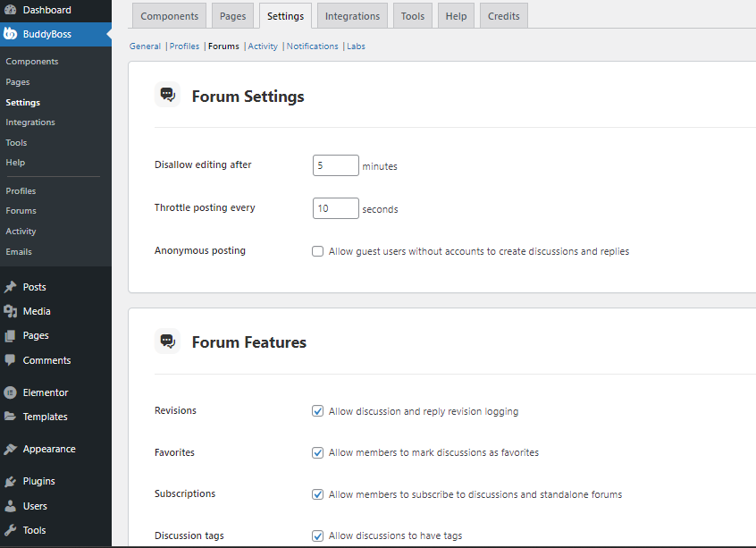Open Profiles in BuddyBoss submenu

pyautogui.click(x=21, y=191)
